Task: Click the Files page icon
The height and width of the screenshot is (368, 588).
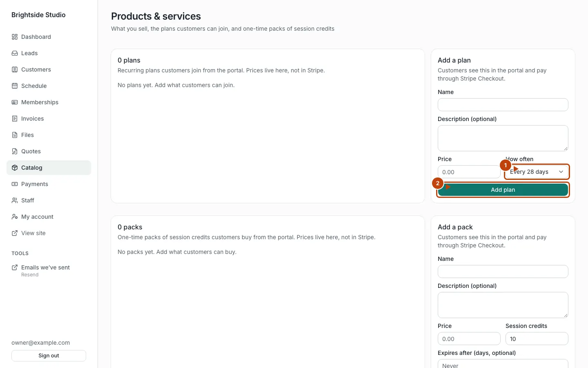Action: [15, 135]
